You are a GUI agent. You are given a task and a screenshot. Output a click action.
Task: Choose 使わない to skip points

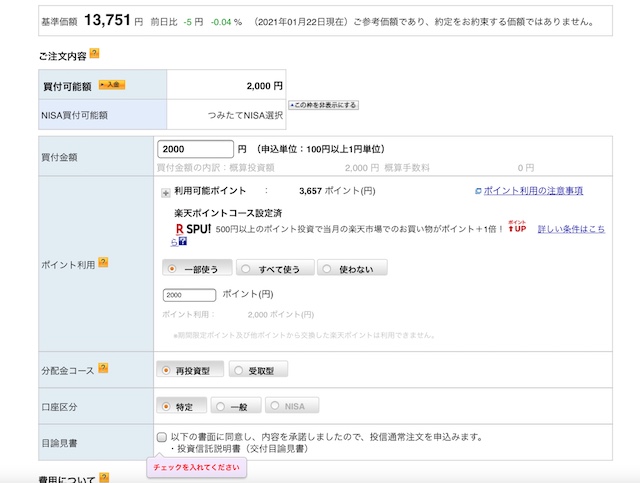point(352,268)
